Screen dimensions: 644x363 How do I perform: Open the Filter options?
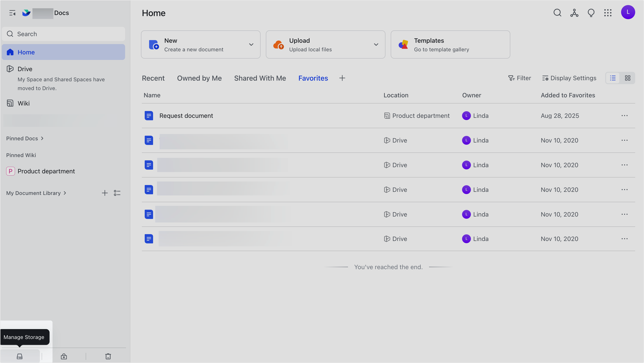point(519,78)
